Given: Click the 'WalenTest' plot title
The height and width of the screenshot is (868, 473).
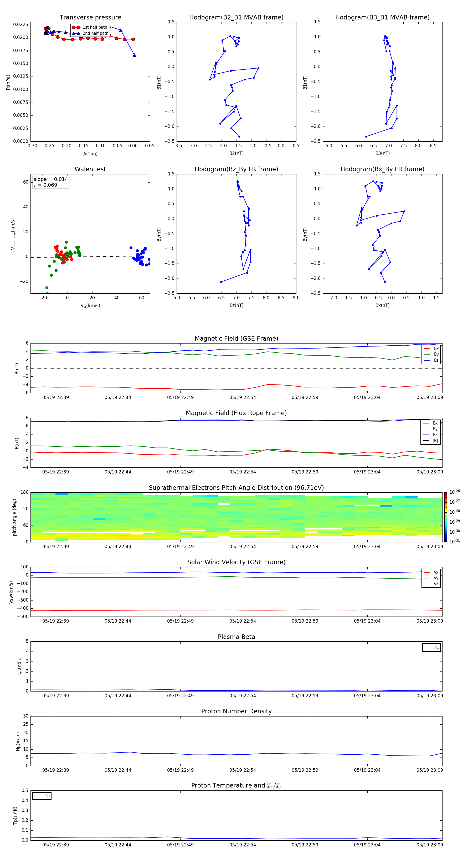Looking at the screenshot, I should click(x=90, y=169).
